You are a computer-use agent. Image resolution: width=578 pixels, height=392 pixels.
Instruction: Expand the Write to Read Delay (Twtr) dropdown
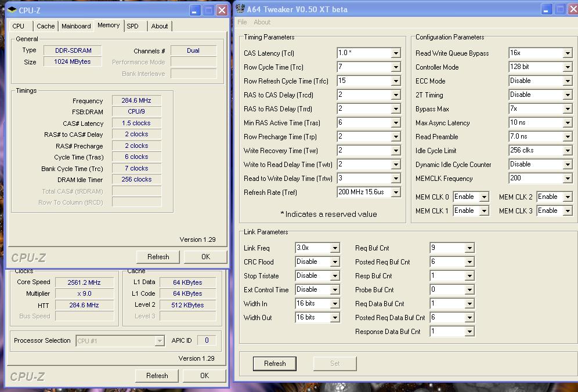coord(396,165)
